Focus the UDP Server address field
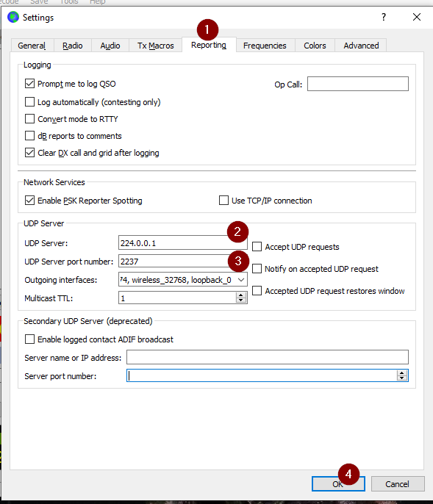Screen dimensions: 433x504 pyautogui.click(x=183, y=243)
